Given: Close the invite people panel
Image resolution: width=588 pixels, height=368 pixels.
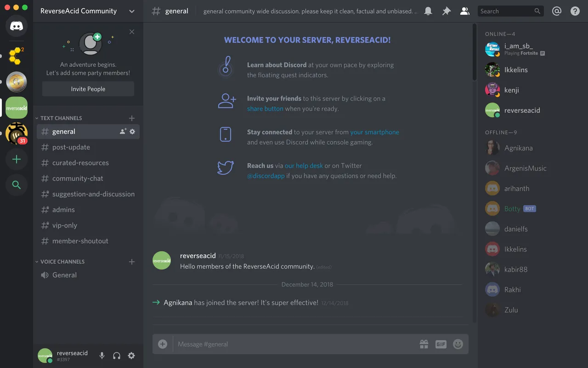Looking at the screenshot, I should (x=132, y=32).
